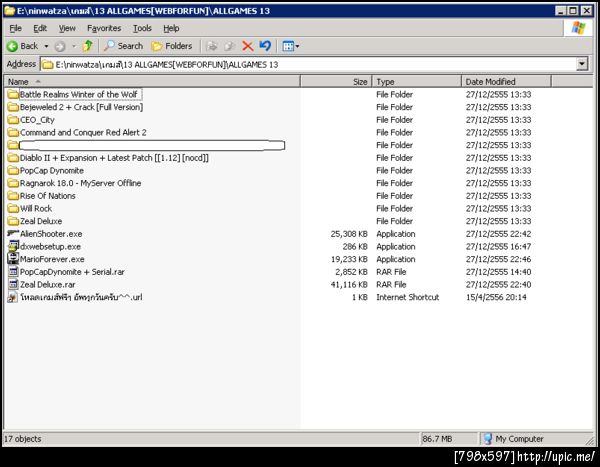
Task: Click the 25,308 KB size value
Action: tap(349, 234)
